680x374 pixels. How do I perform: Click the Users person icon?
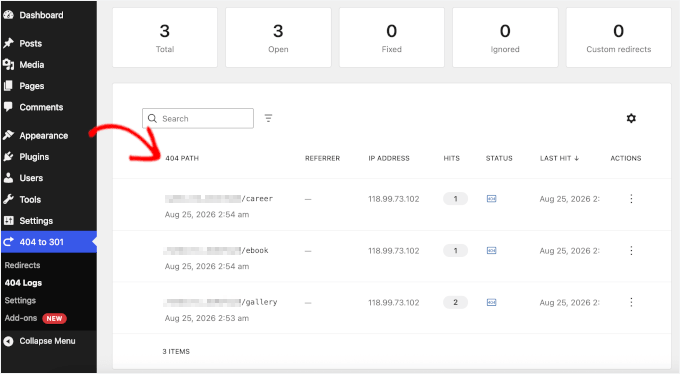[8, 178]
